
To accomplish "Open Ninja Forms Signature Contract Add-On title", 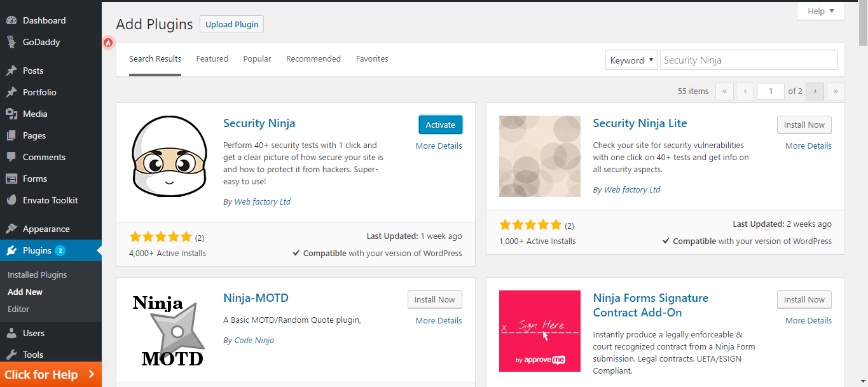I will 651,305.
